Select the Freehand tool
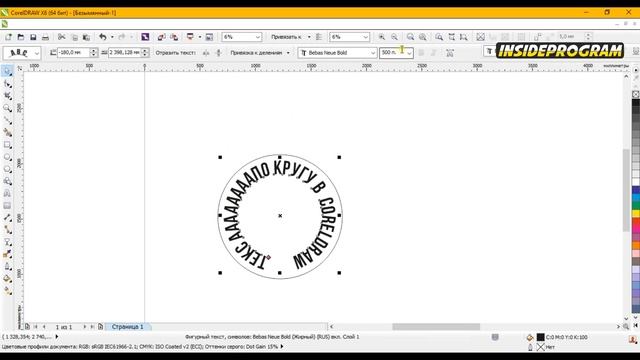Viewport: 640px width, 360px height. (x=7, y=121)
